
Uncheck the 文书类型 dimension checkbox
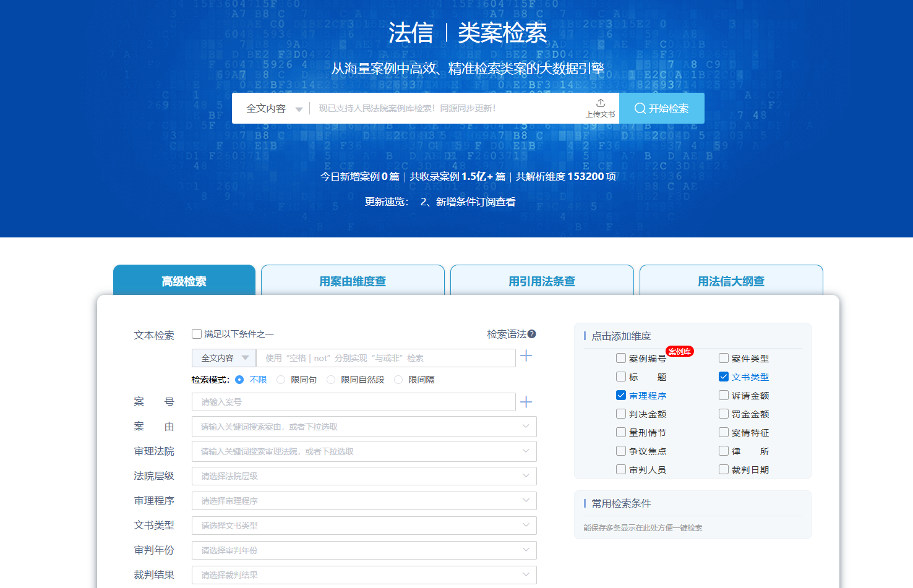pos(724,377)
